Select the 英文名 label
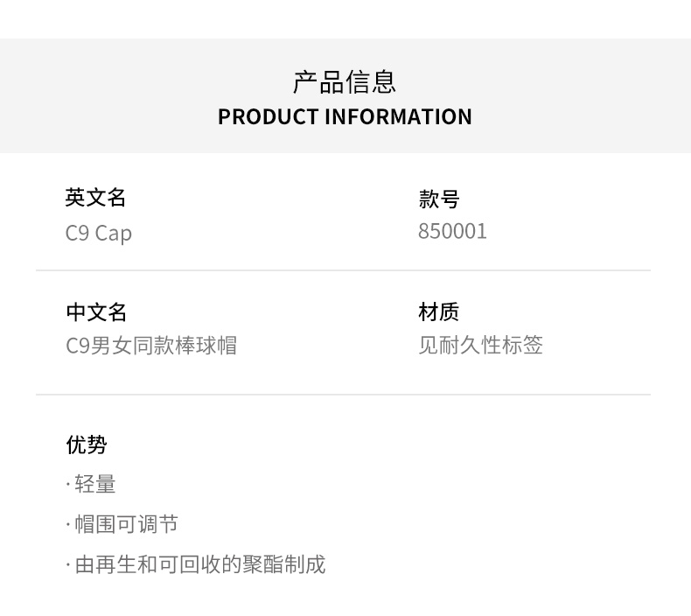 [95, 198]
